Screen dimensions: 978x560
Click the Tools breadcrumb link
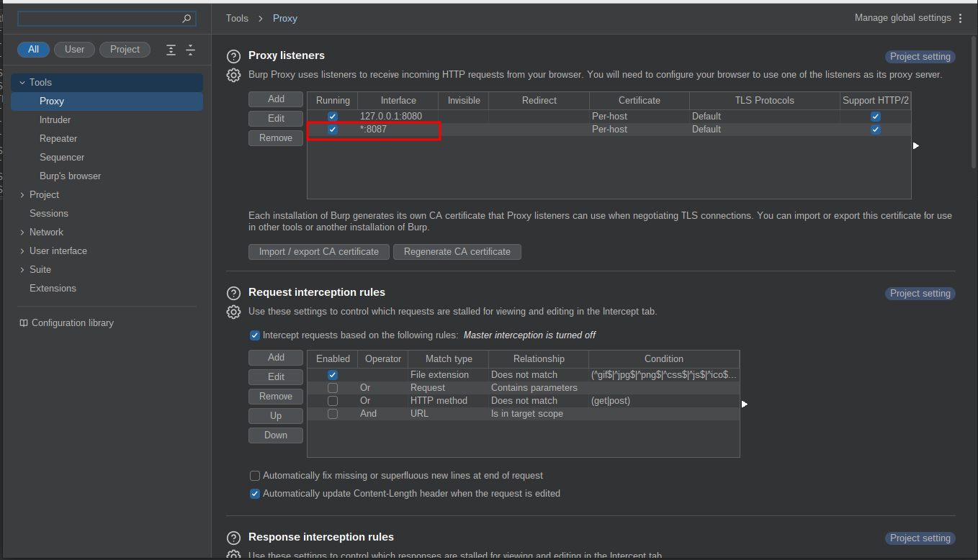[x=237, y=19]
